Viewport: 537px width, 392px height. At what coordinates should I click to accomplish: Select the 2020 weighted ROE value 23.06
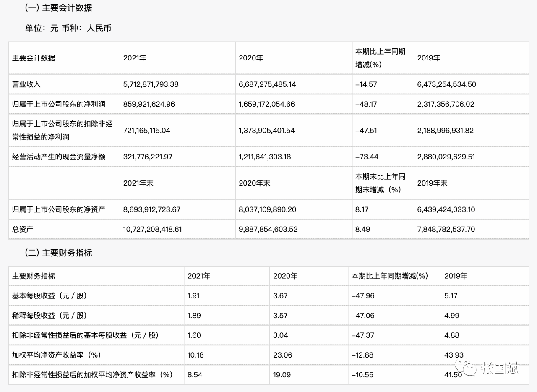(282, 355)
